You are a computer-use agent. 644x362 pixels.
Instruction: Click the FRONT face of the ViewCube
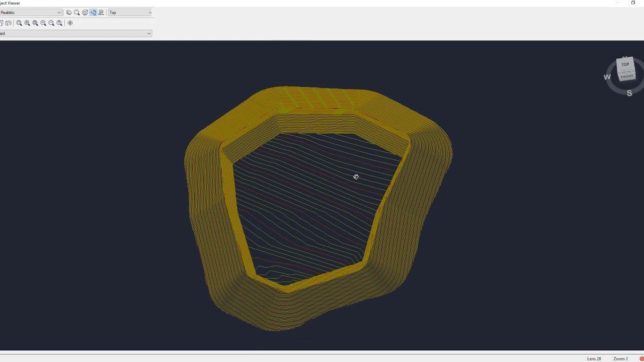tap(627, 76)
